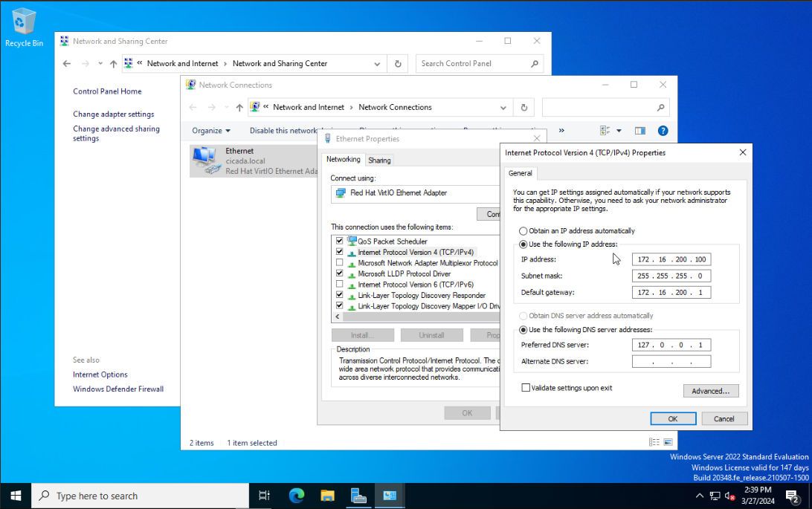This screenshot has height=509, width=812.
Task: Open the Networking tab in Ethernet Properties
Action: click(x=344, y=159)
